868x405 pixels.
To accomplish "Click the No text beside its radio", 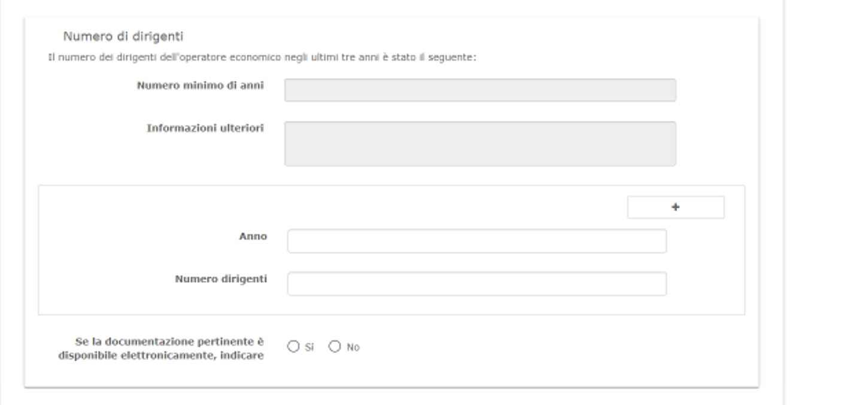I will pyautogui.click(x=353, y=347).
